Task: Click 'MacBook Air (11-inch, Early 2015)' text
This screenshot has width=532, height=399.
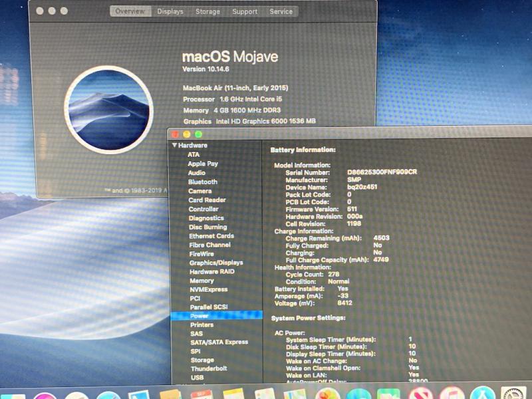Action: (235, 88)
